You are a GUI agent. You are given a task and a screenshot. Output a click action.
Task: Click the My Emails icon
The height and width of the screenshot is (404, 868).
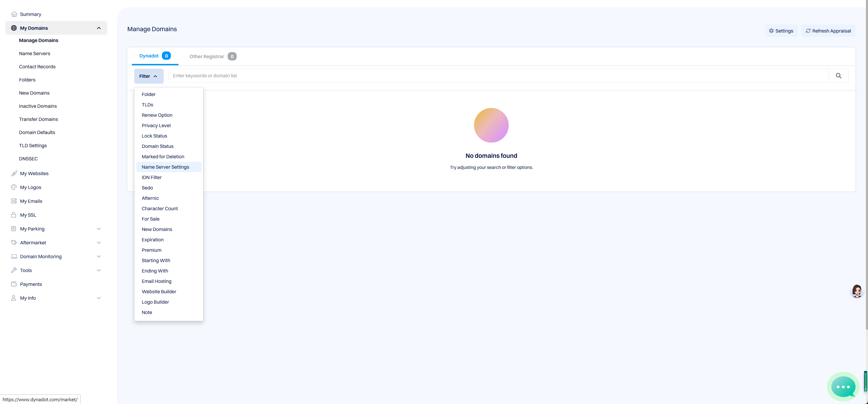(x=14, y=201)
